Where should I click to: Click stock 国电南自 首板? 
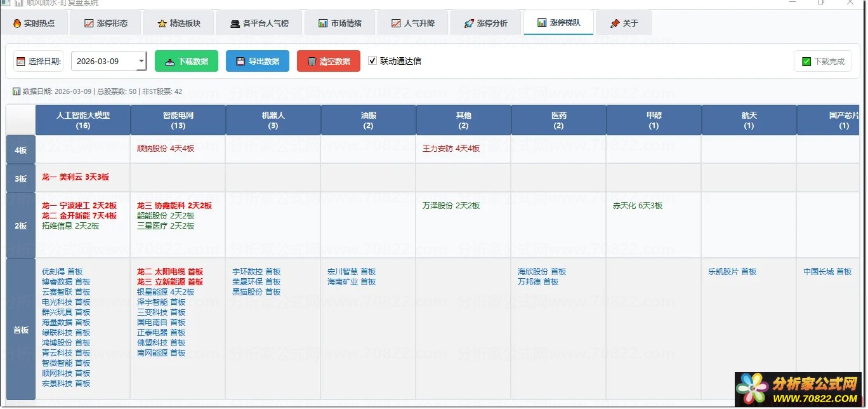pos(161,323)
